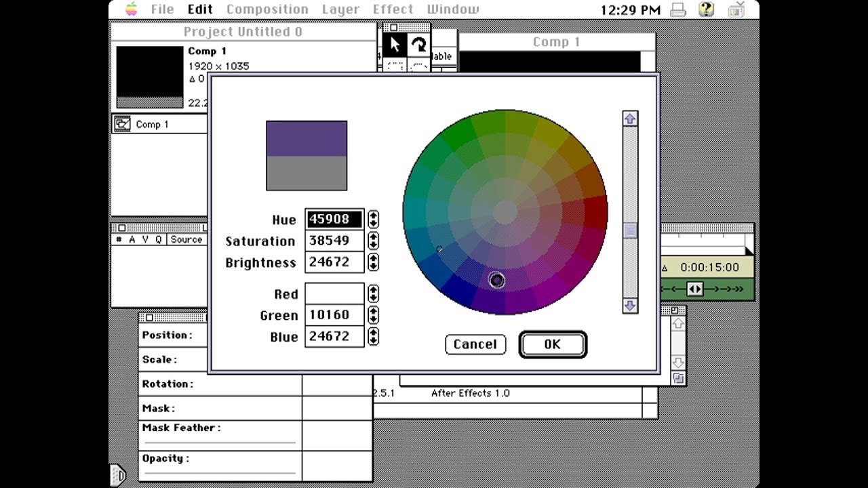Adjust the Saturation stepper arrows
Screen dimensions: 868x488
point(373,241)
